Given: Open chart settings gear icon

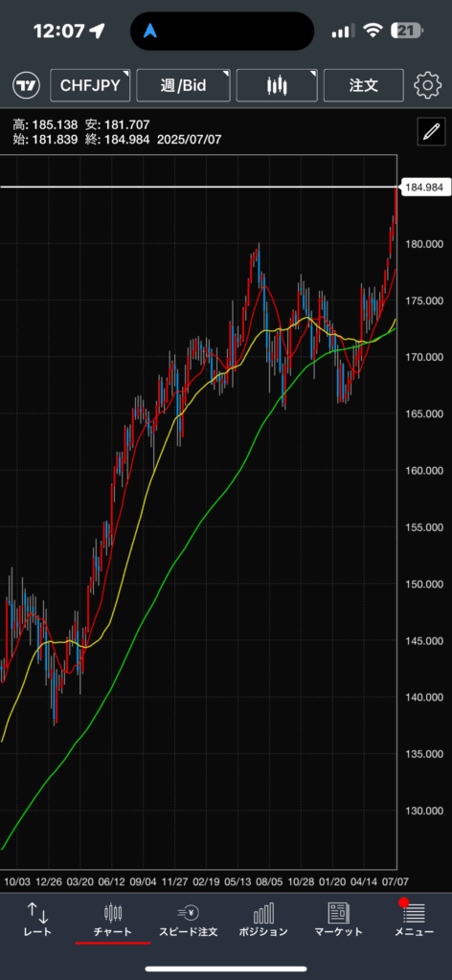Looking at the screenshot, I should coord(428,85).
